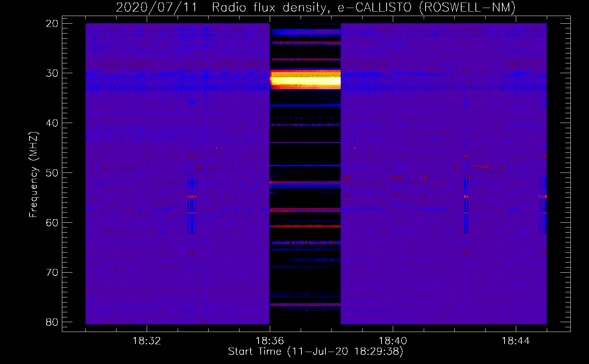Click the 40 MHz frequency tick label
Image resolution: width=589 pixels, height=364 pixels.
click(52, 123)
